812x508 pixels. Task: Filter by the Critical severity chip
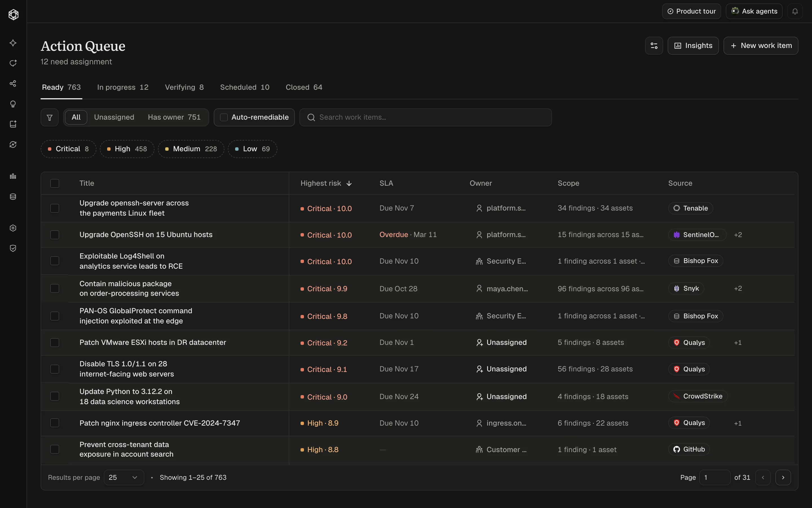point(69,149)
